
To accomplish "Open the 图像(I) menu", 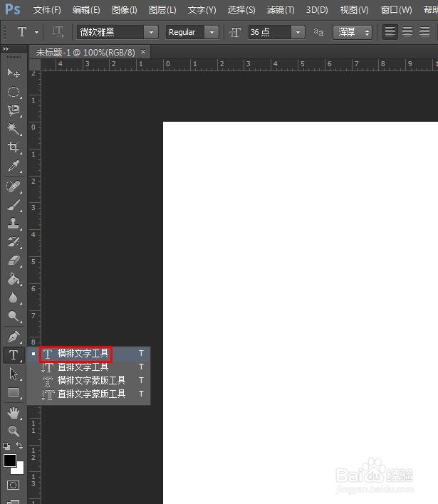I will click(125, 10).
